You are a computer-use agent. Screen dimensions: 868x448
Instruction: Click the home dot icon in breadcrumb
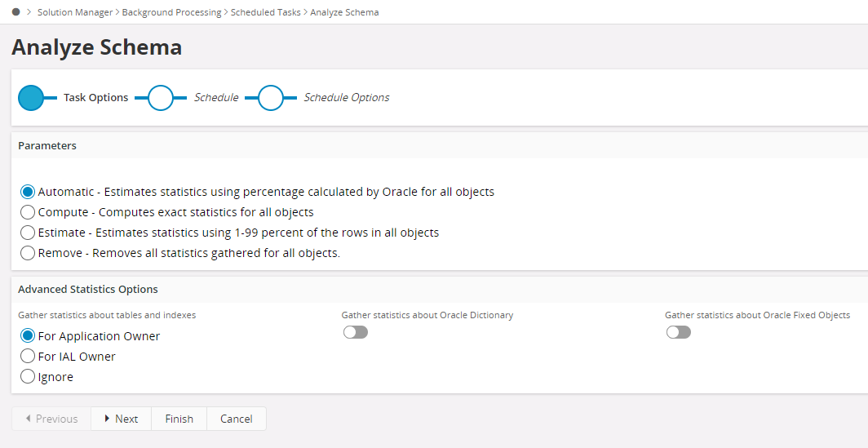(x=16, y=12)
